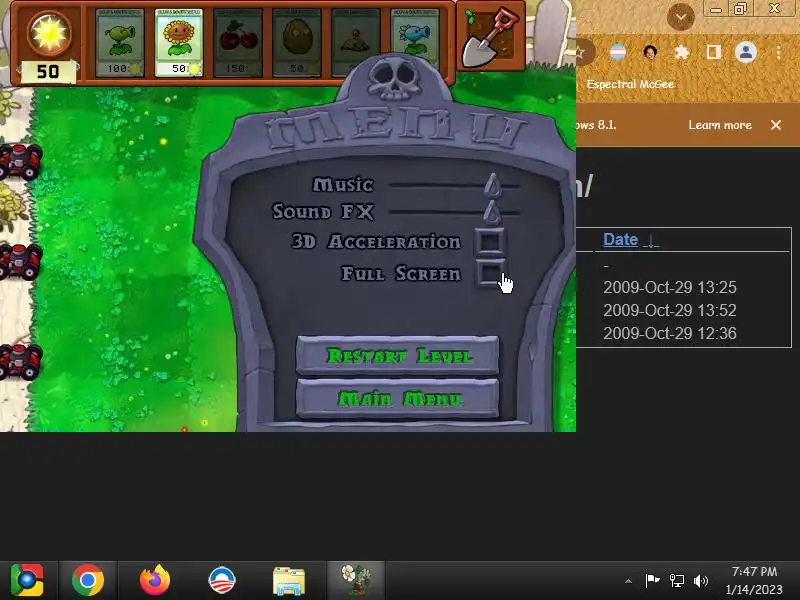This screenshot has width=800, height=600.
Task: Open Chrome extensions puzzle icon
Action: click(682, 52)
